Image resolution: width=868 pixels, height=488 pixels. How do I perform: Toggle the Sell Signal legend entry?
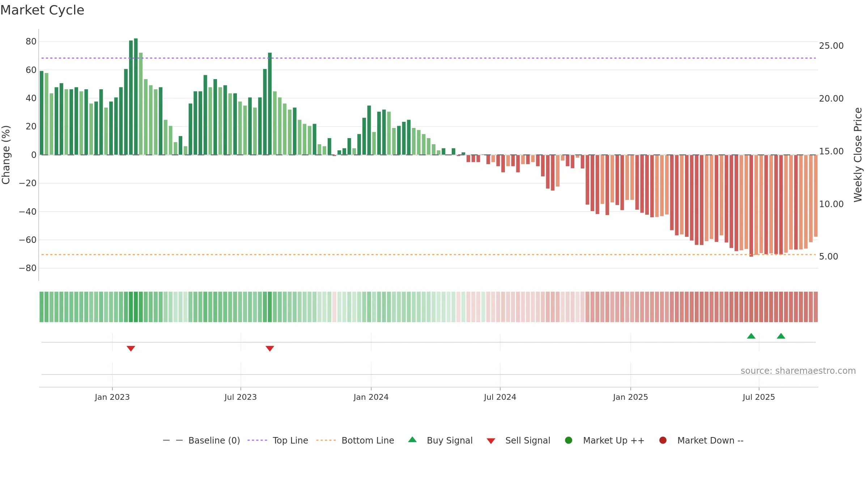[518, 440]
